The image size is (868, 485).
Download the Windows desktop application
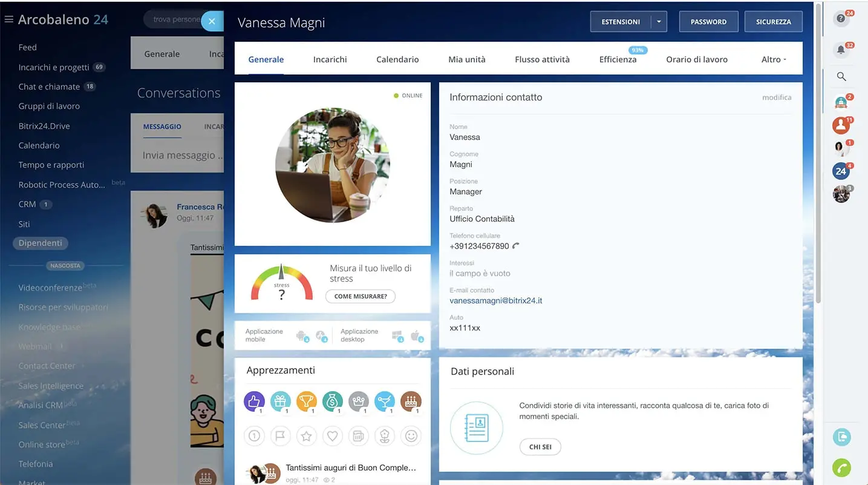(x=397, y=335)
